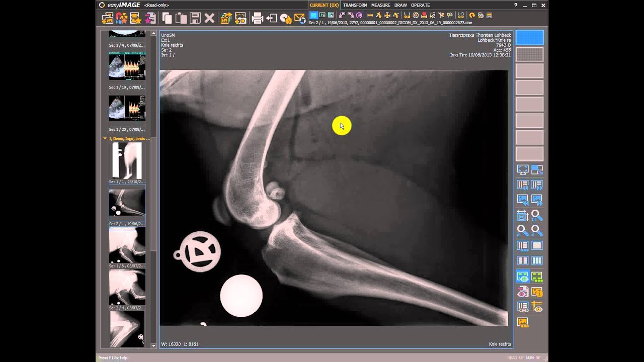Click the send by email envelope icon
Screen dimensions: 644x362
pos(299,19)
